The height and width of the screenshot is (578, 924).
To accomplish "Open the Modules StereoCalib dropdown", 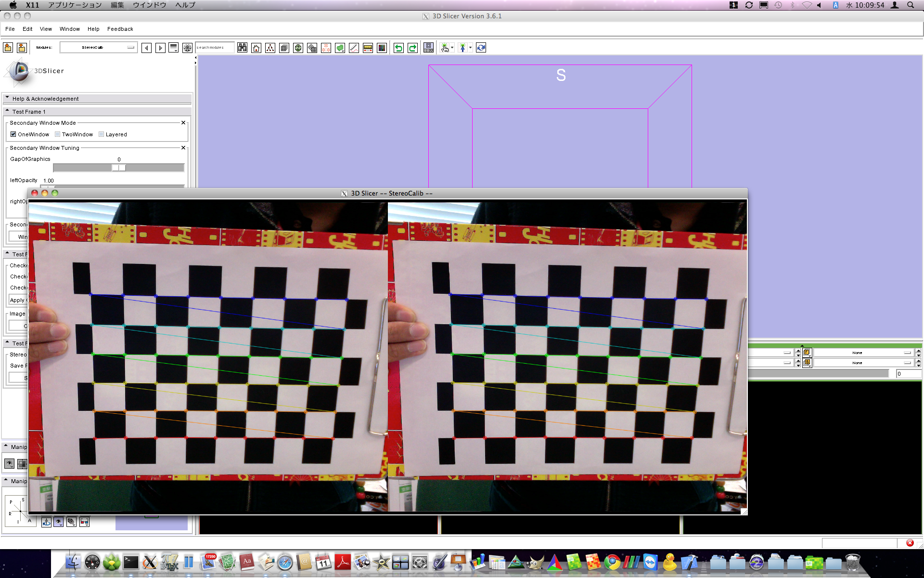I will tap(99, 47).
